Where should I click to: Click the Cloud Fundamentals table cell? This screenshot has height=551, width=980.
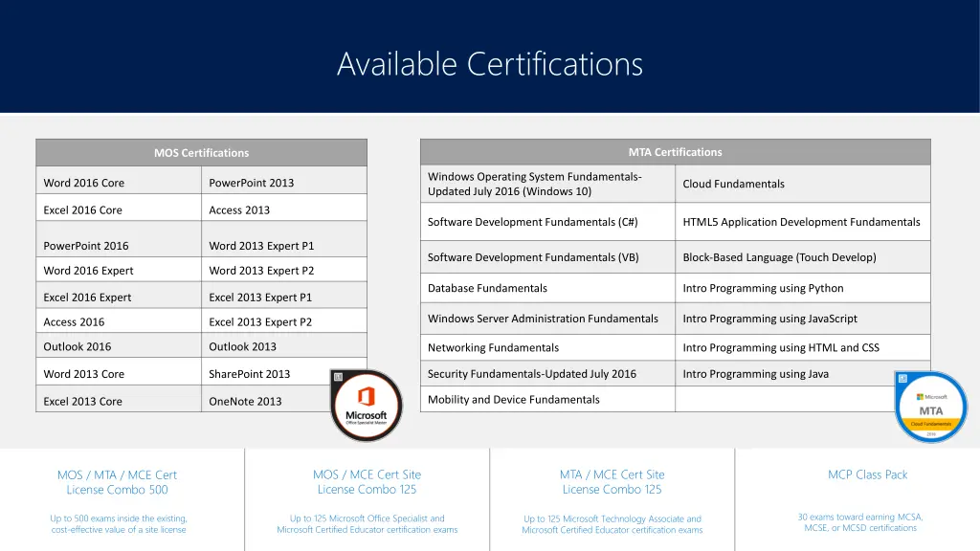click(x=803, y=184)
